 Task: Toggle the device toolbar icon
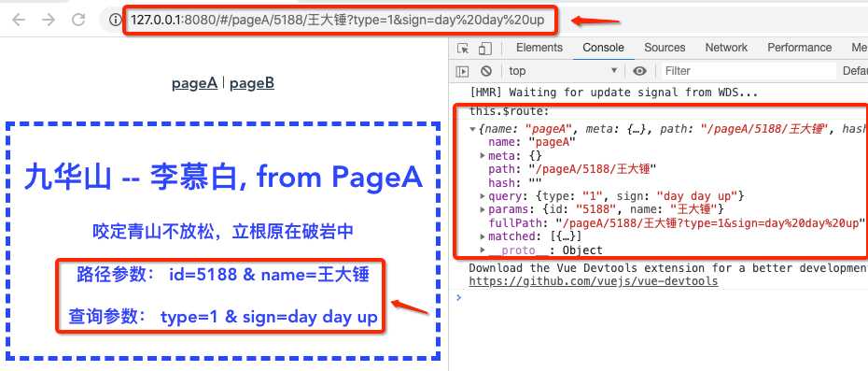click(x=485, y=49)
